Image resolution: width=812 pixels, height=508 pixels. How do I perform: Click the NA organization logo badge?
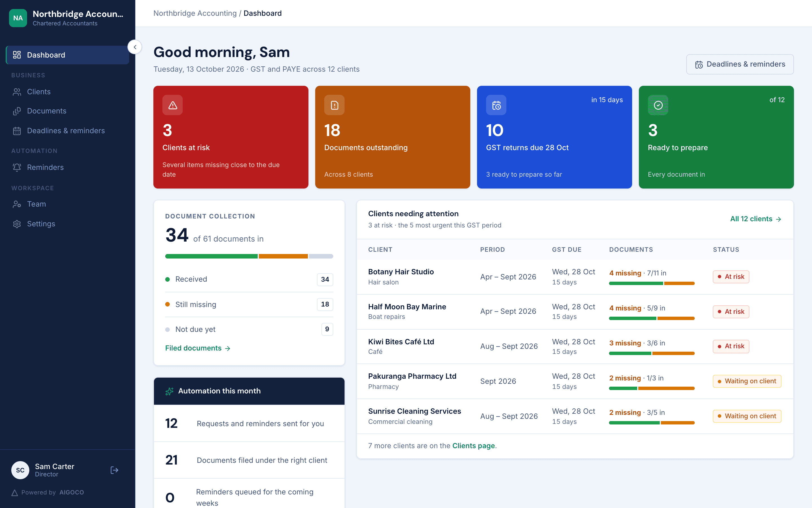pos(18,18)
